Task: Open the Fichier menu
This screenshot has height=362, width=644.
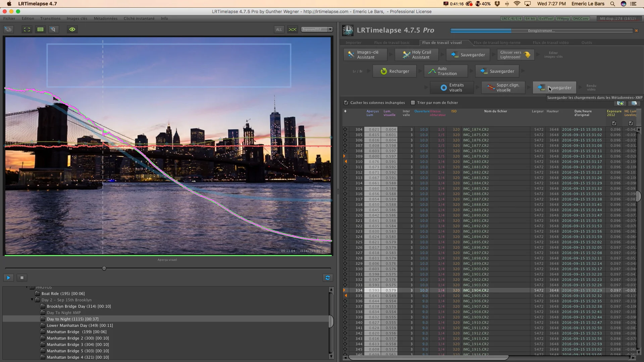Action: tap(9, 18)
